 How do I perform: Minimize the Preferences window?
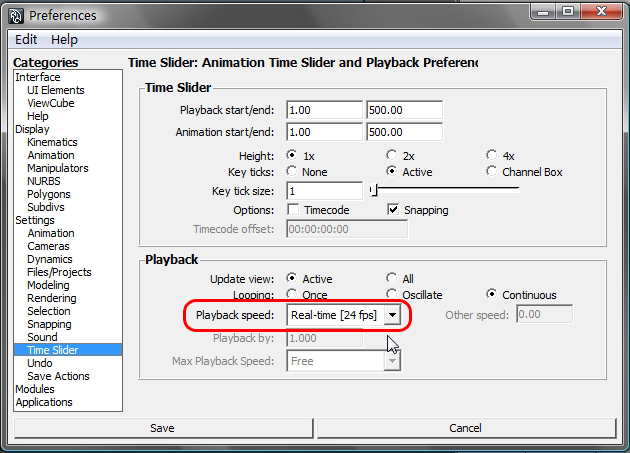pyautogui.click(x=543, y=12)
